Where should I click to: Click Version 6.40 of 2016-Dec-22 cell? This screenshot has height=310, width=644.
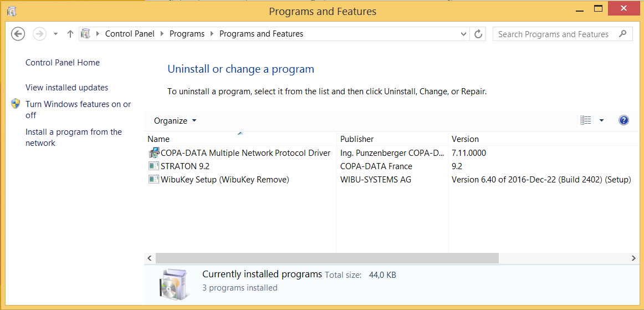click(541, 180)
